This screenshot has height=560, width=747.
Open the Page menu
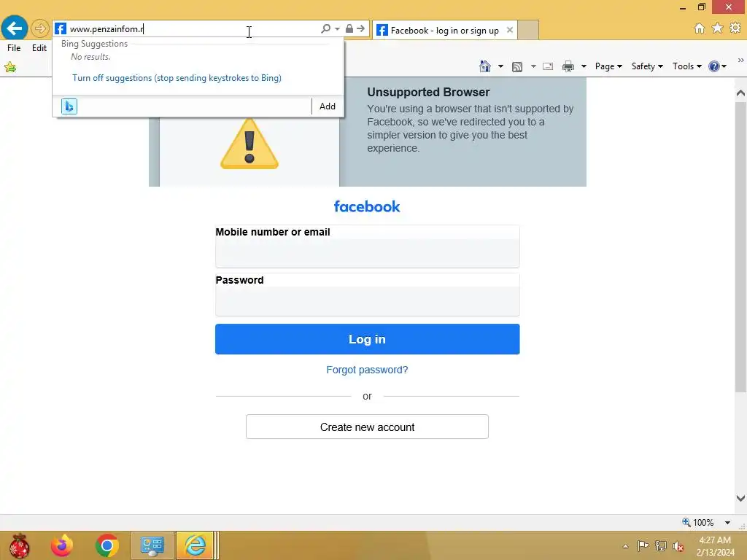(608, 66)
